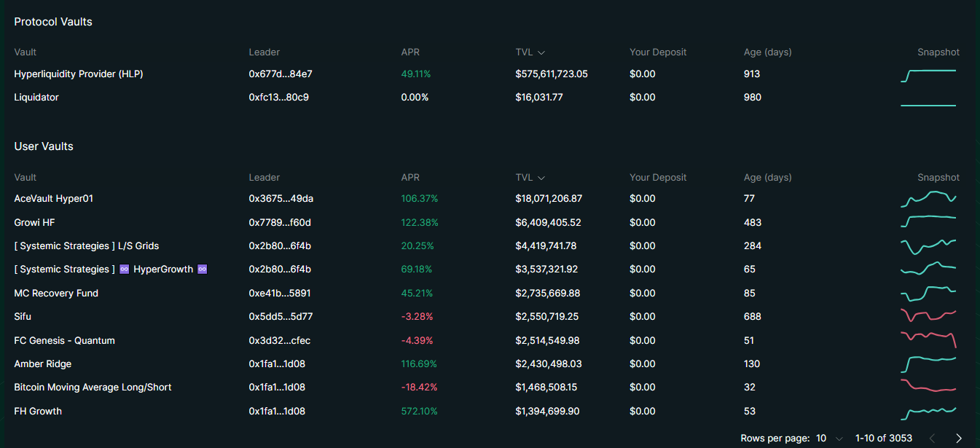Viewport: 980px width, 448px height.
Task: Sort Protocol Vaults by TVL column
Action: tap(530, 52)
